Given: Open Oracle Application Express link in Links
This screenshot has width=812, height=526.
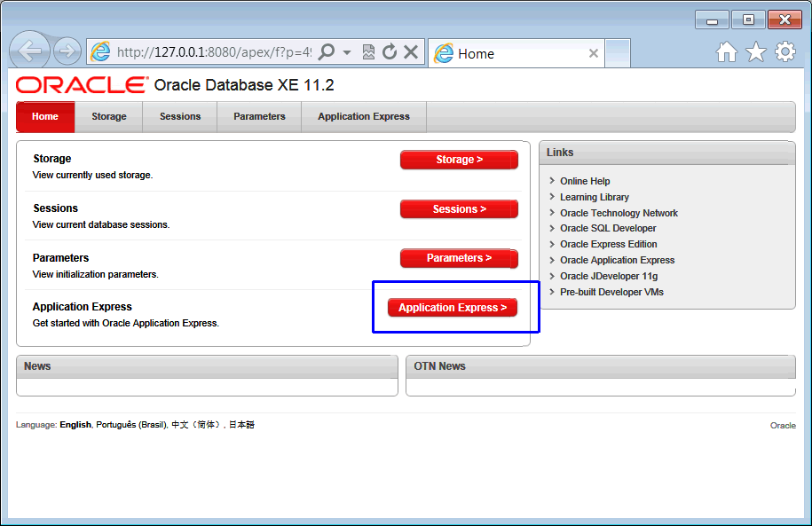Looking at the screenshot, I should [x=617, y=261].
